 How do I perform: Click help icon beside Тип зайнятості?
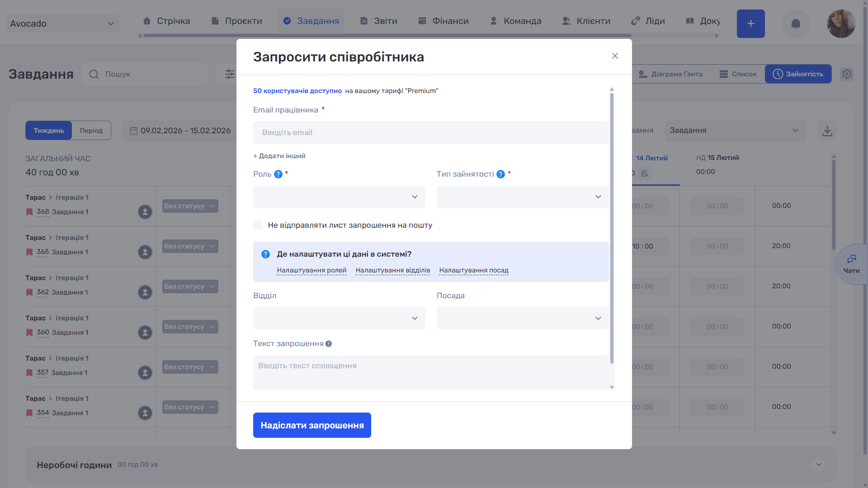501,174
